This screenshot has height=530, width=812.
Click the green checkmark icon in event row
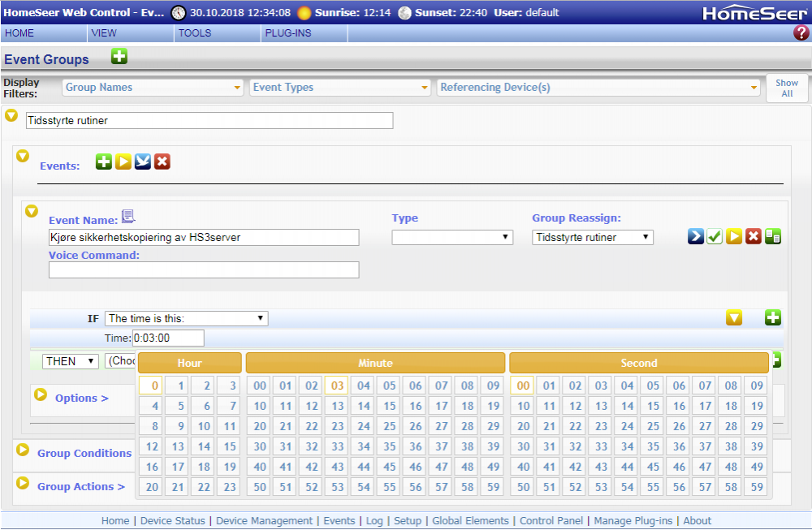(x=715, y=236)
